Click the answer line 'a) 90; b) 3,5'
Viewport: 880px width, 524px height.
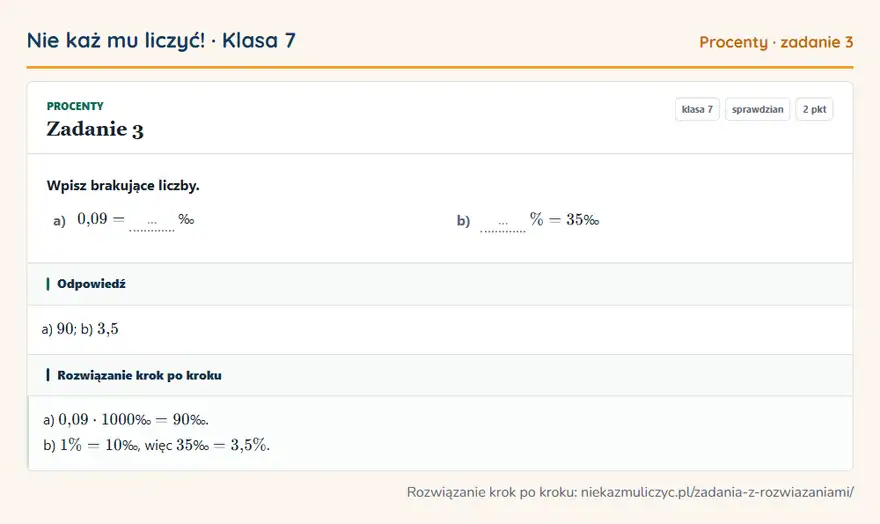click(x=80, y=329)
